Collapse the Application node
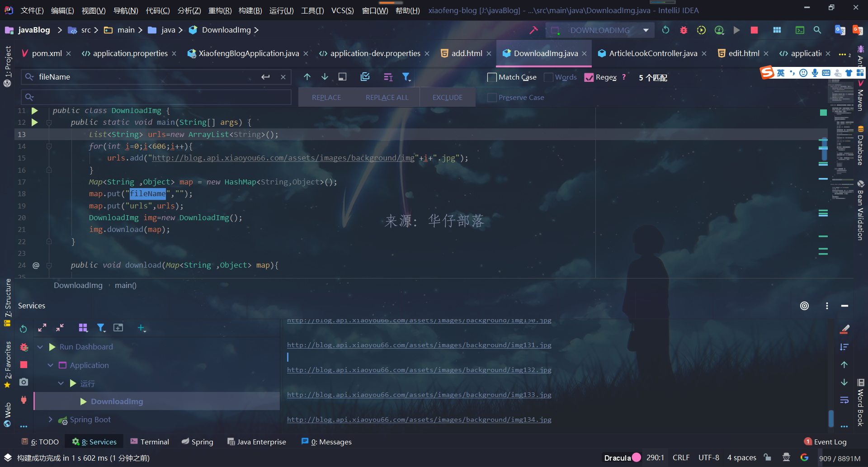Image resolution: width=868 pixels, height=467 pixels. 50,365
